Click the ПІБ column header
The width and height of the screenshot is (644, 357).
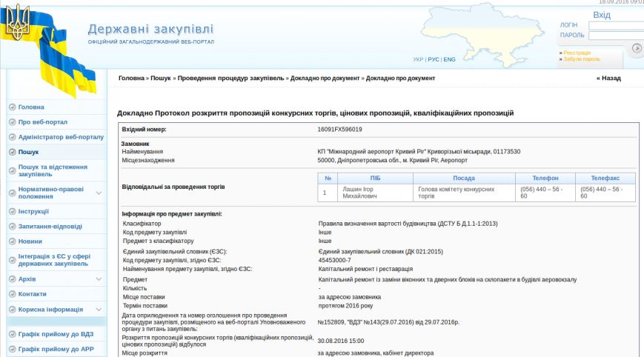376,178
